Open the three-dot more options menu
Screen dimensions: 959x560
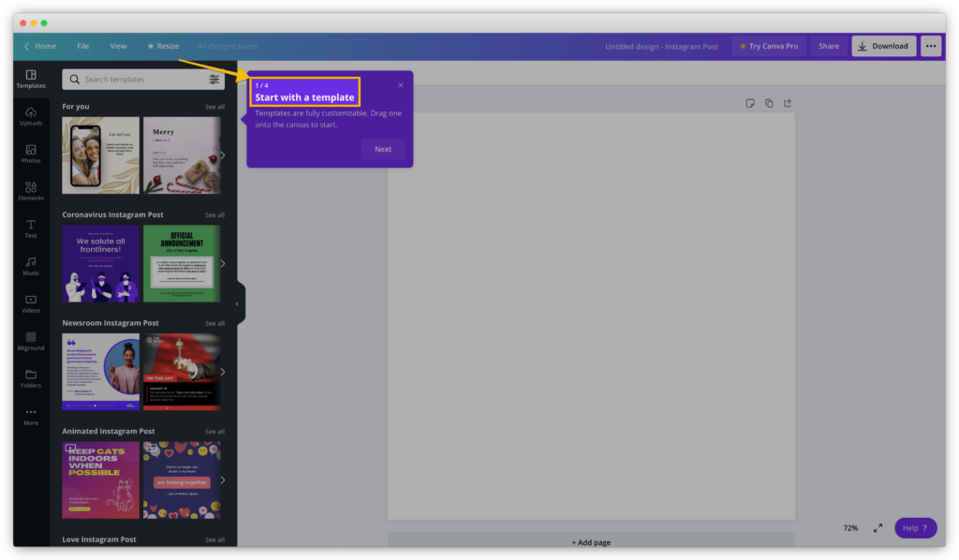[930, 46]
